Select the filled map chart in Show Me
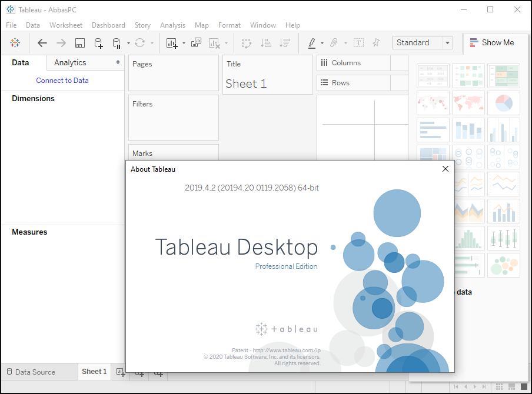This screenshot has height=394, width=532. pos(468,103)
